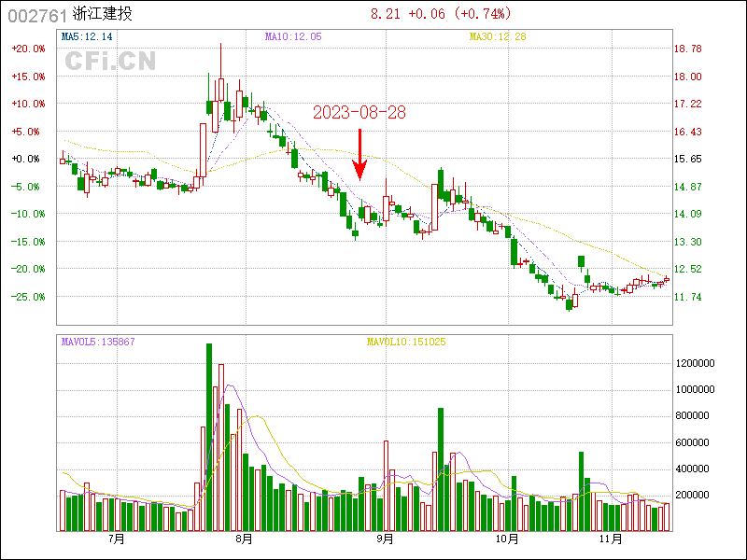Click the lowest candlestick in late October
The width and height of the screenshot is (747, 560).
click(568, 302)
